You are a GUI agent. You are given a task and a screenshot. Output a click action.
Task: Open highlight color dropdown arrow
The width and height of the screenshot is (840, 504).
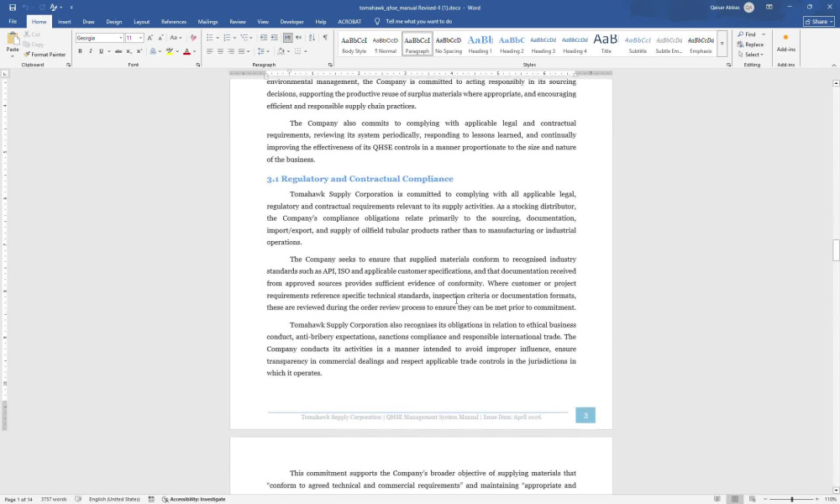pos(177,51)
